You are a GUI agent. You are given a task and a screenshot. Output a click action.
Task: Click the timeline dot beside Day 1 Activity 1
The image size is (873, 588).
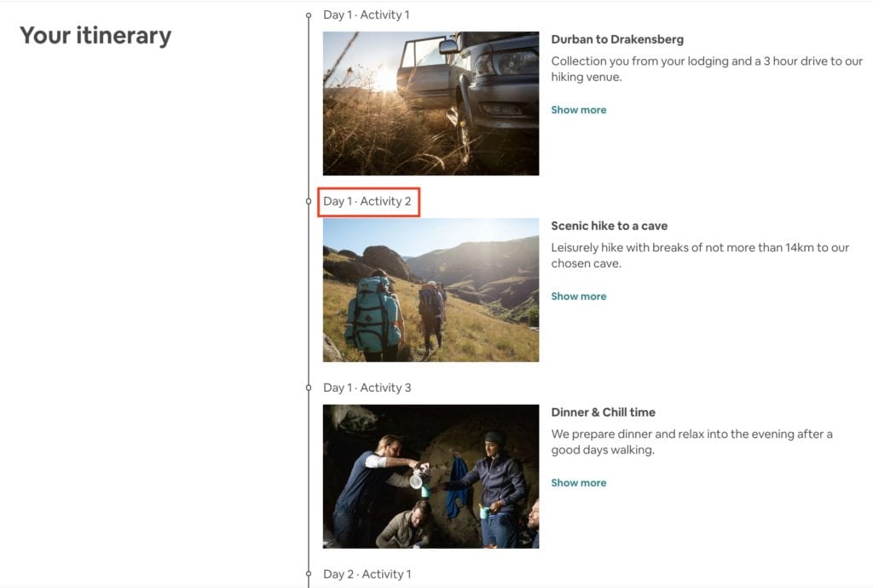[x=309, y=14]
